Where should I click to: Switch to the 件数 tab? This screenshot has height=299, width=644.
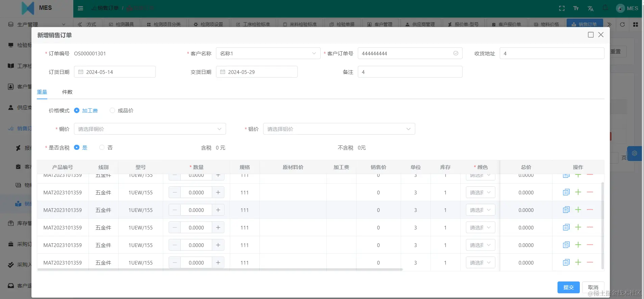pos(67,92)
